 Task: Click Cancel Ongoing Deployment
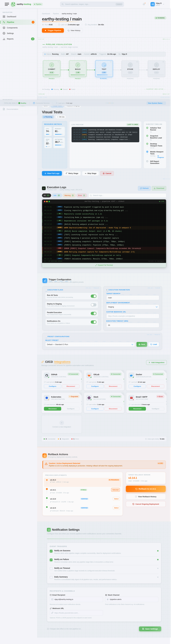pos(146,504)
